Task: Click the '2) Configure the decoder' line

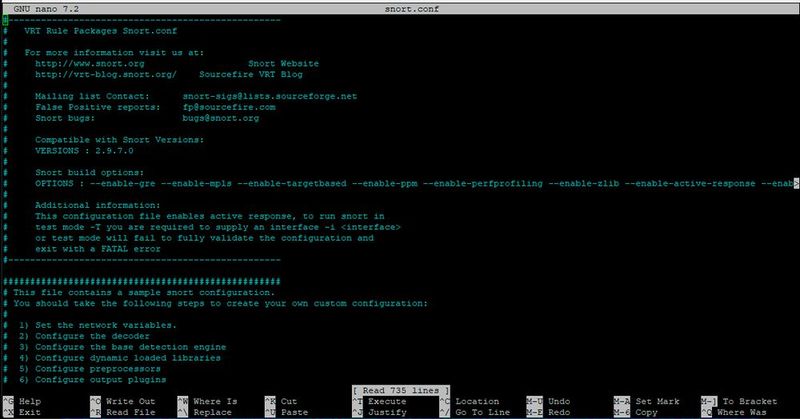Action: tap(84, 336)
